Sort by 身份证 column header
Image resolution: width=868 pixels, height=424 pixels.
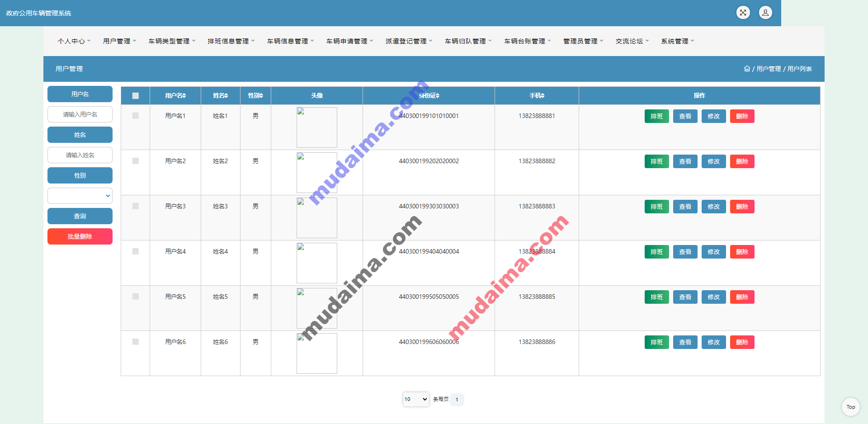click(429, 95)
